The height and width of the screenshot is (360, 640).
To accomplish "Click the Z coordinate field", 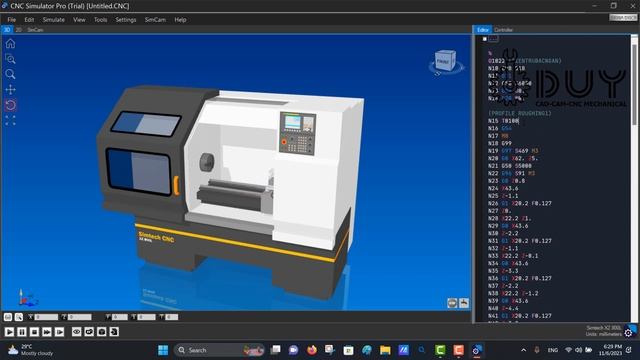I will pyautogui.click(x=80, y=317).
